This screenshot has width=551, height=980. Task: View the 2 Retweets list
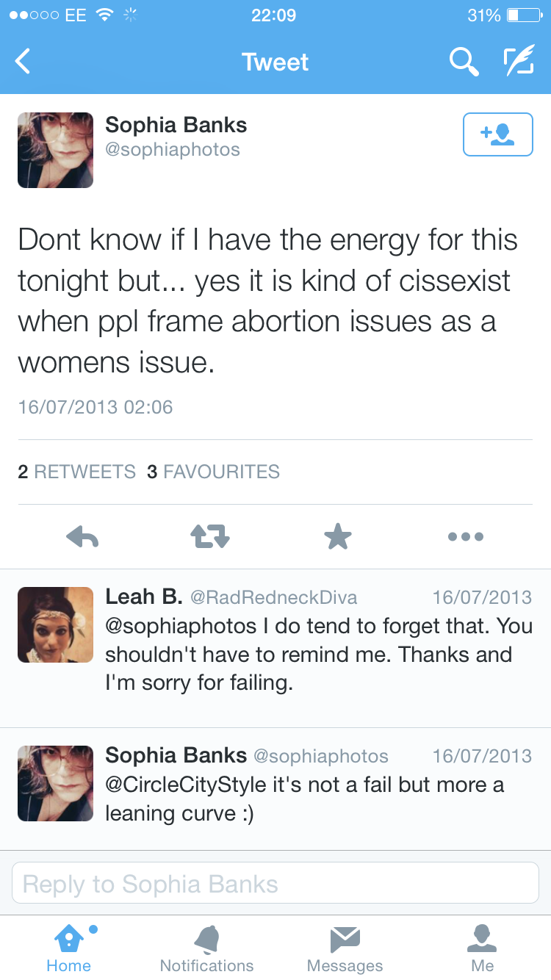(76, 472)
